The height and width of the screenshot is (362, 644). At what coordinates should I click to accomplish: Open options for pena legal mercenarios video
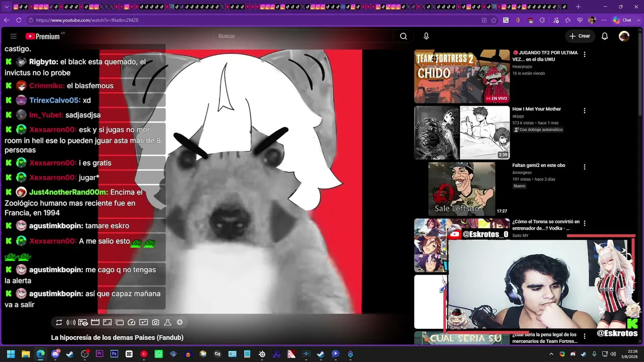pyautogui.click(x=584, y=336)
